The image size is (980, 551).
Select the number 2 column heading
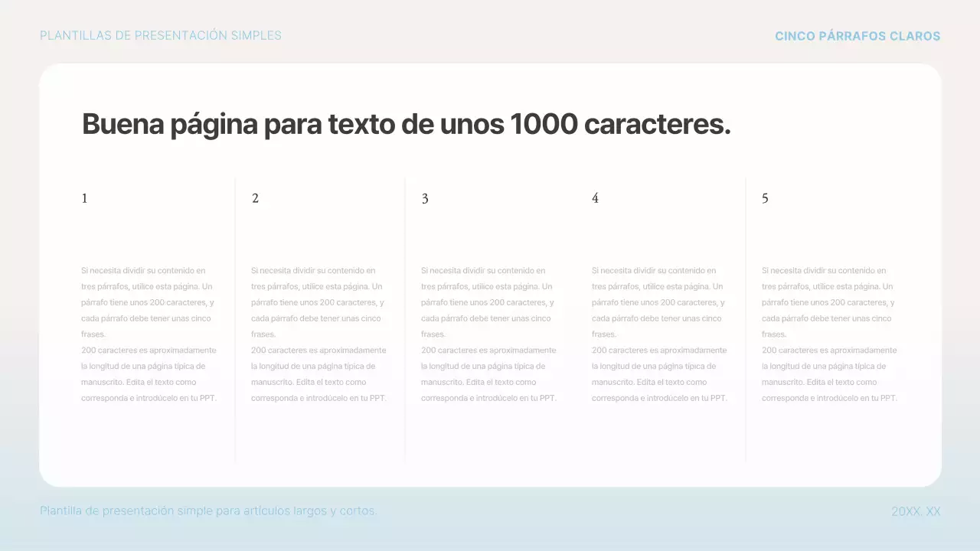(x=255, y=198)
